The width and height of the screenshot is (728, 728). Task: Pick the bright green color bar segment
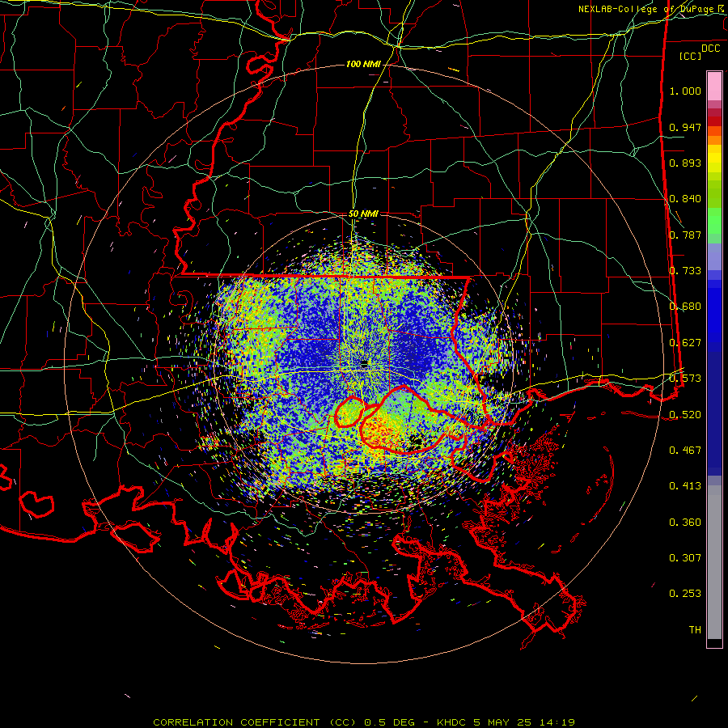714,221
